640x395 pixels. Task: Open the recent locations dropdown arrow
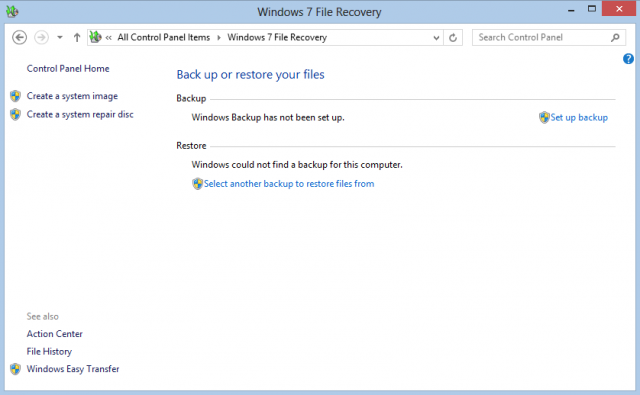pos(60,38)
